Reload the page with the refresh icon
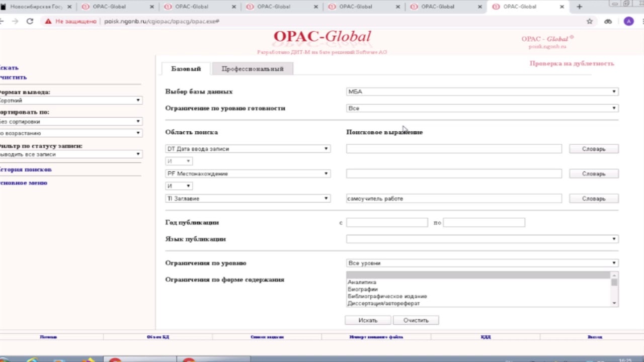Viewport: 644px width, 362px height. pos(30,21)
